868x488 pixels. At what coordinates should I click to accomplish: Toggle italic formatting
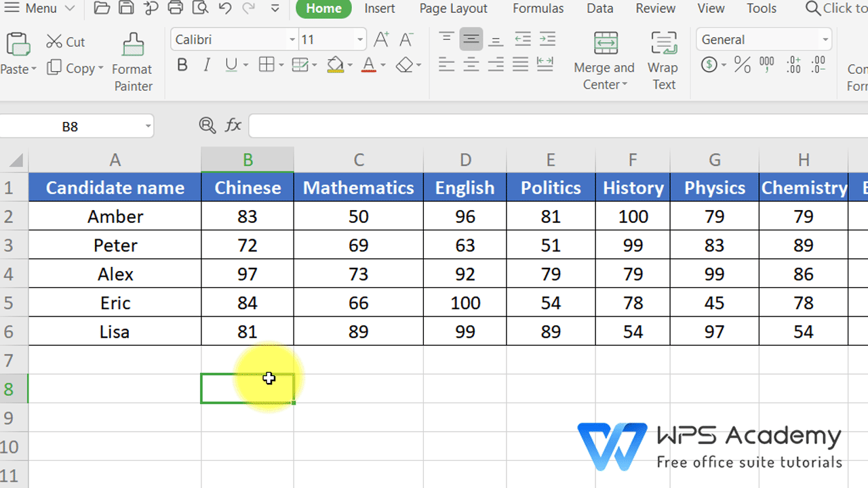pos(207,65)
